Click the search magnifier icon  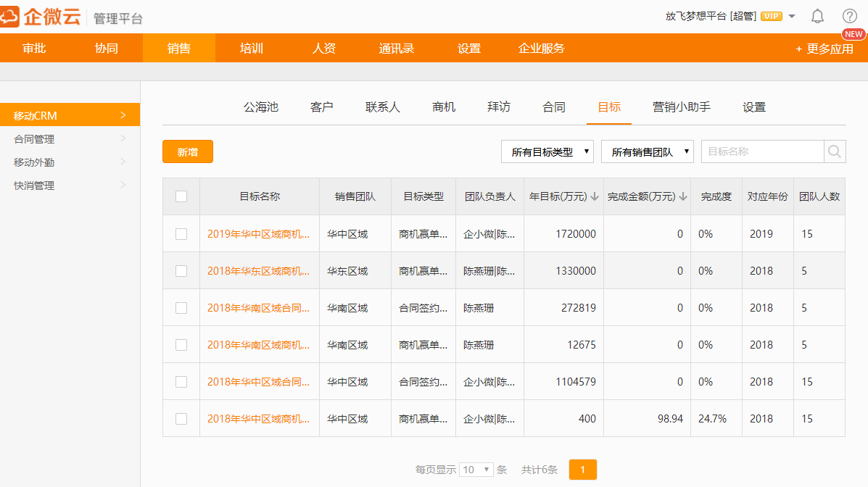tap(835, 151)
